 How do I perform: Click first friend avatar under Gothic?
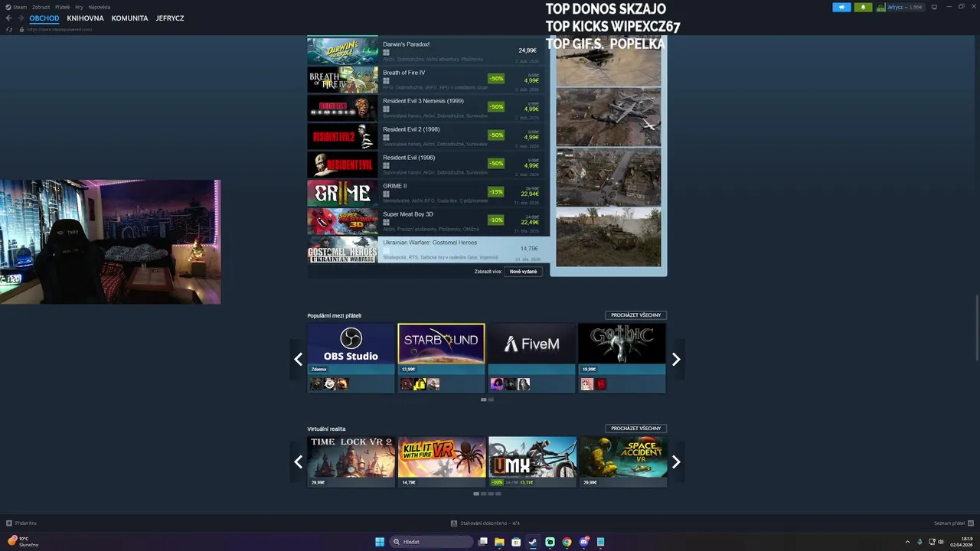click(587, 384)
